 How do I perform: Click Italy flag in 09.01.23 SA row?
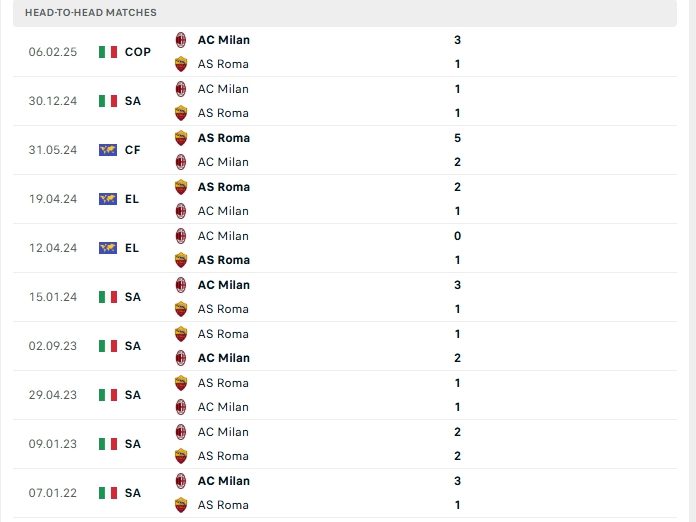point(108,444)
